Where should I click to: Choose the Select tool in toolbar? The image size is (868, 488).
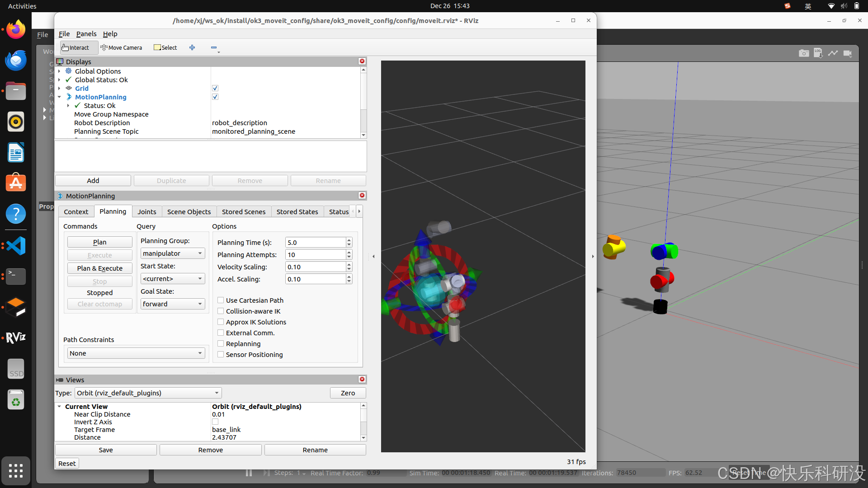(165, 47)
